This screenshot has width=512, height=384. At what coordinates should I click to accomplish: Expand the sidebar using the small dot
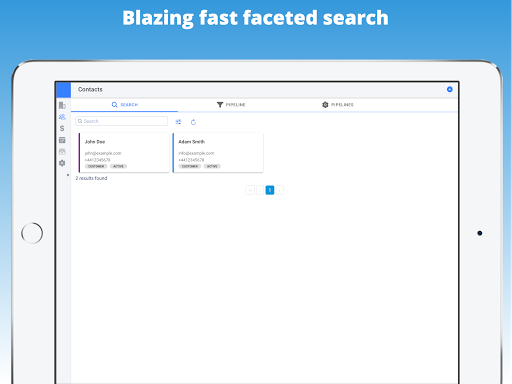[68, 175]
